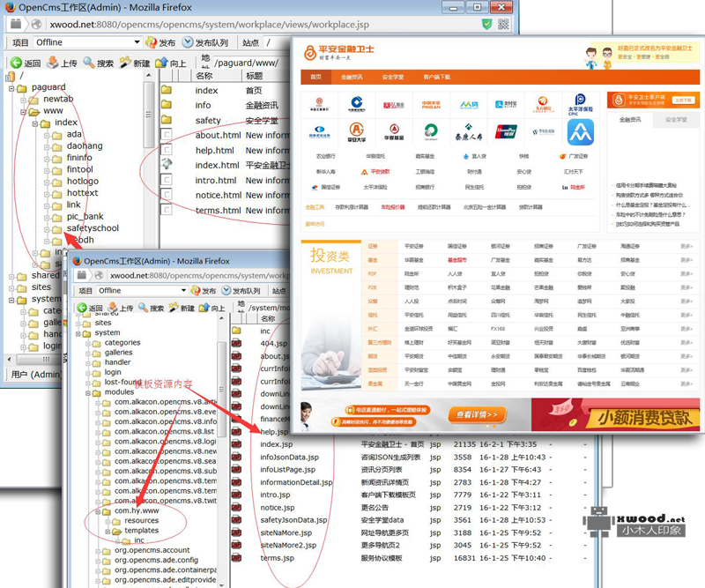Select org.opencms.account module folder
This screenshot has width=705, height=588.
pos(152,550)
